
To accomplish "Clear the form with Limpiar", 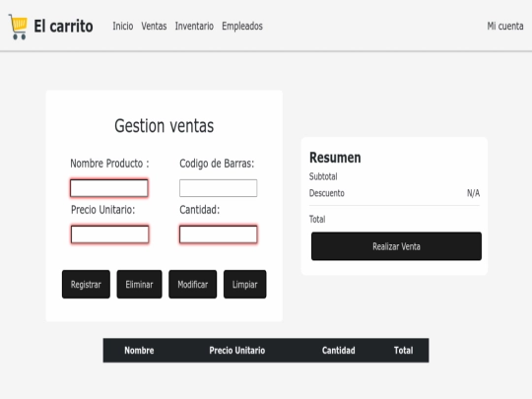I will [245, 285].
